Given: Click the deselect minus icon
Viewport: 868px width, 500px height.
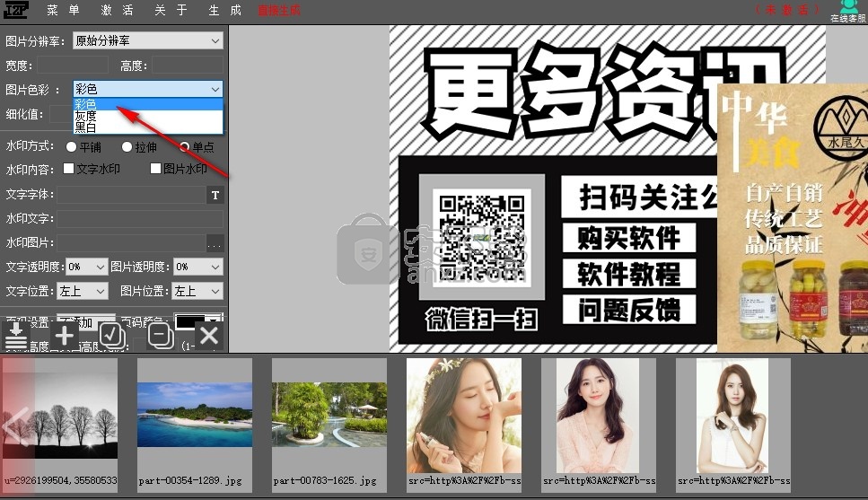Looking at the screenshot, I should pyautogui.click(x=161, y=336).
